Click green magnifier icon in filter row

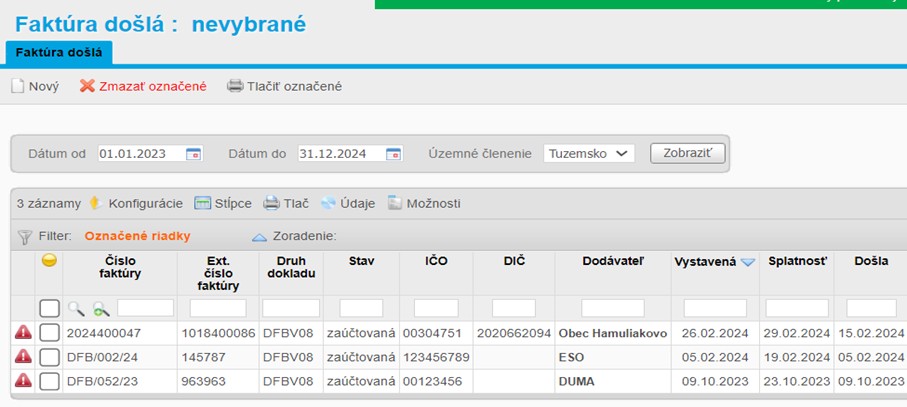pos(101,308)
